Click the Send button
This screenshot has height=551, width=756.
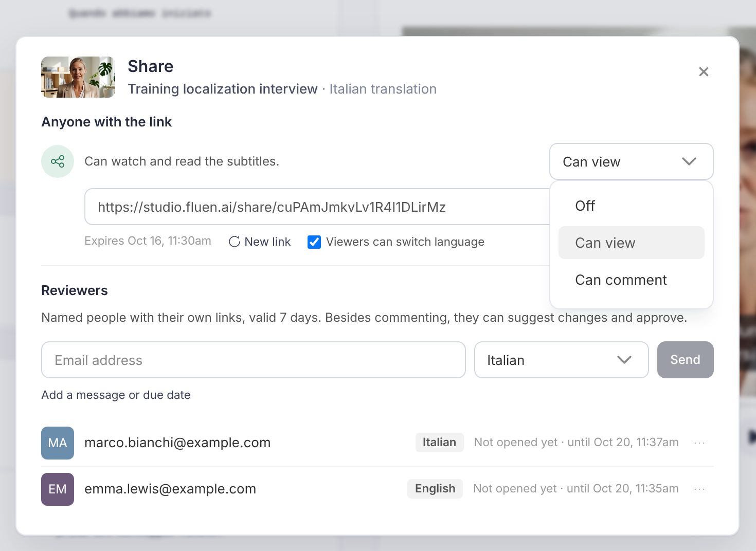pos(685,360)
